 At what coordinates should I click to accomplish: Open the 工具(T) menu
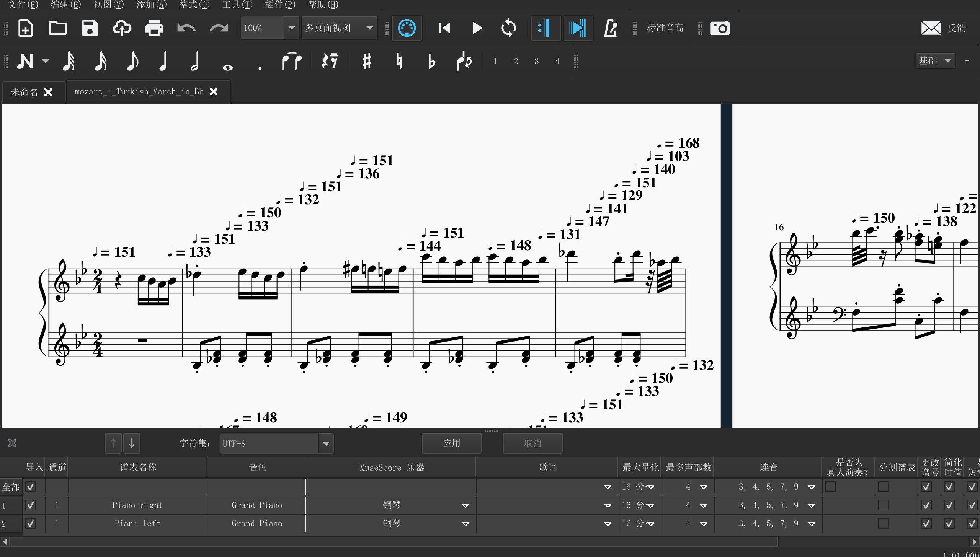237,5
